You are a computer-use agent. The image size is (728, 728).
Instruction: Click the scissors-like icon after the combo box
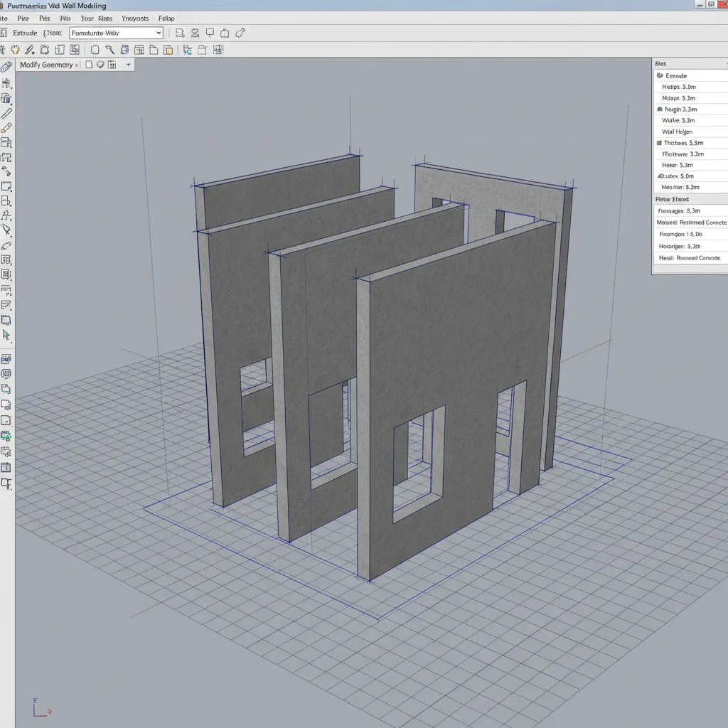point(195,33)
